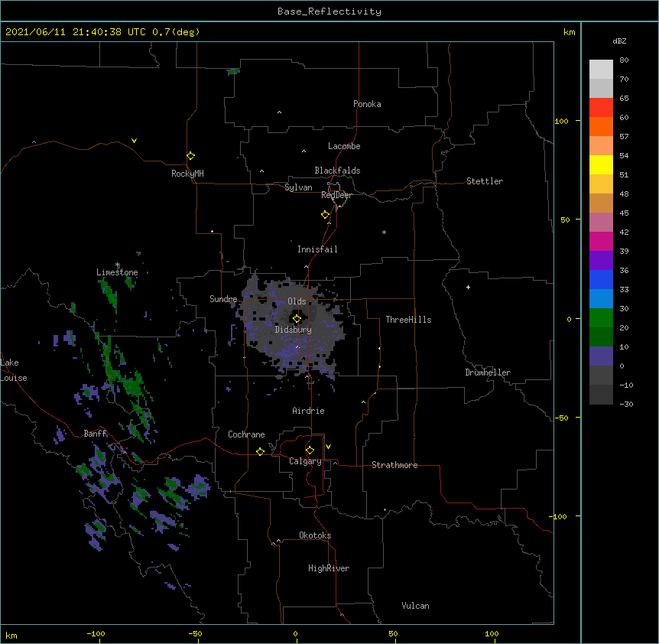The width and height of the screenshot is (659, 644).
Task: Click the Didsbury label
Action: click(294, 330)
